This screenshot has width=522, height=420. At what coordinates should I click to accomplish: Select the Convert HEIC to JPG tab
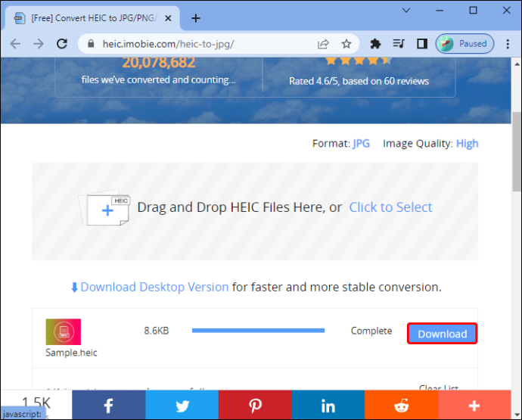coord(92,18)
